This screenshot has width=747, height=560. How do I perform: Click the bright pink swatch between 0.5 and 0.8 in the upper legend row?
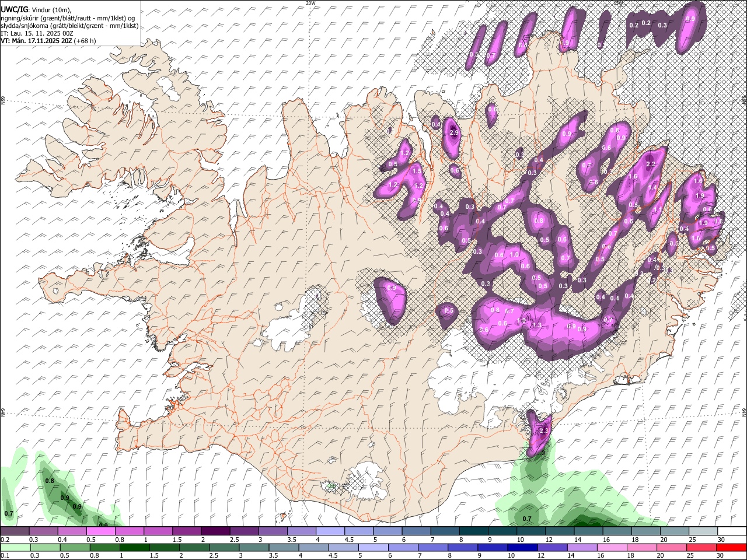pos(100,531)
